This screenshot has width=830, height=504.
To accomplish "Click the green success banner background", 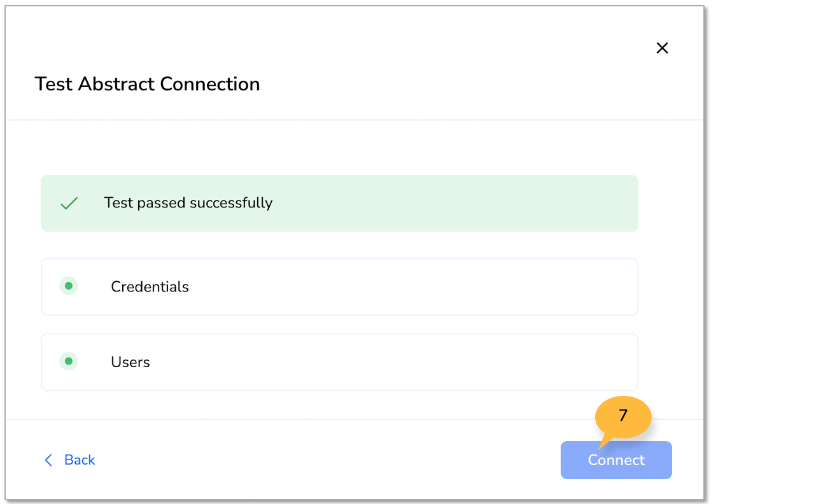I will [x=446, y=203].
